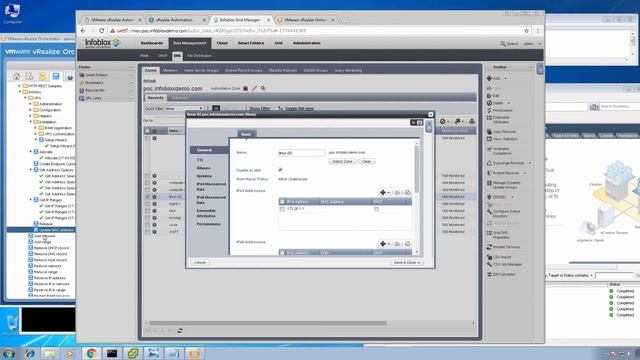This screenshot has width=640, height=360.
Task: Select the Aliases section in the dialog
Action: pos(204,168)
